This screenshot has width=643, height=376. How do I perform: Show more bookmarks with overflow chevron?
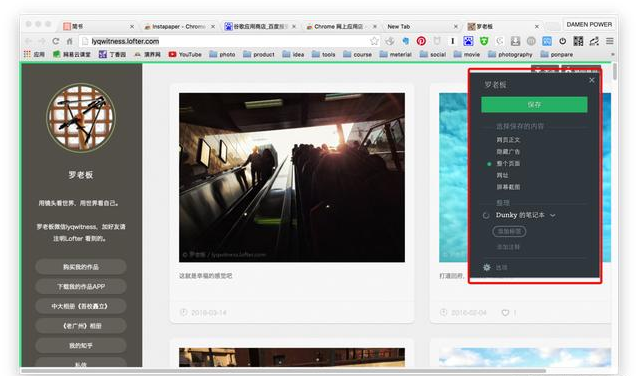(613, 54)
